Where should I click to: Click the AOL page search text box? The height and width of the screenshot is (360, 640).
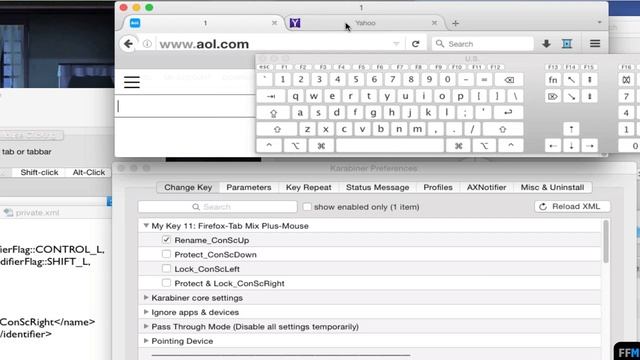pyautogui.click(x=186, y=107)
